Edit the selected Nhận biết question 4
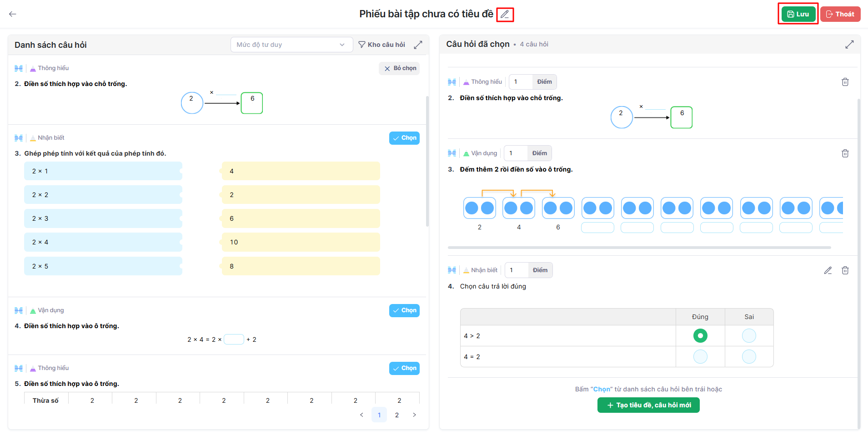The width and height of the screenshot is (868, 436). 828,270
